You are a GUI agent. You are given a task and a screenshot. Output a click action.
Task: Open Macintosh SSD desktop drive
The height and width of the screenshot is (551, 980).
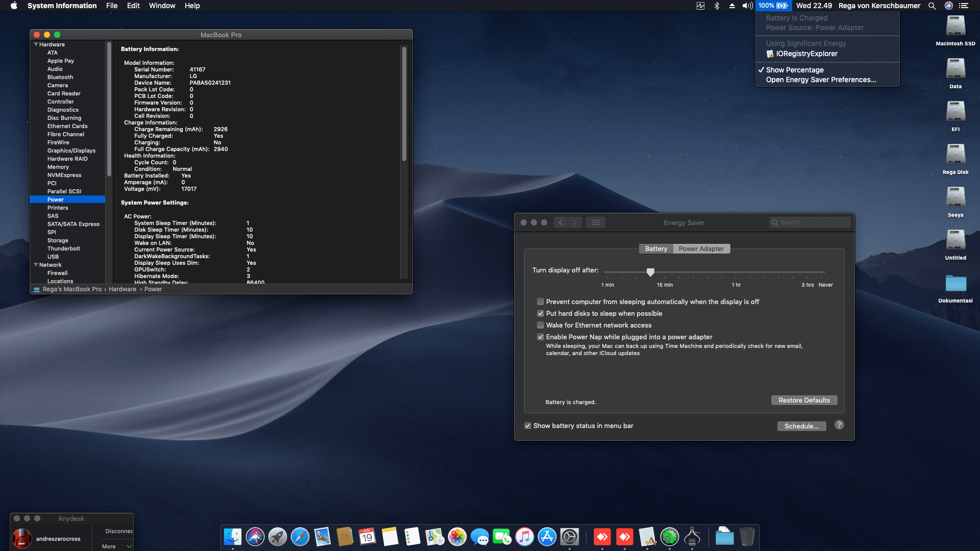(x=955, y=31)
